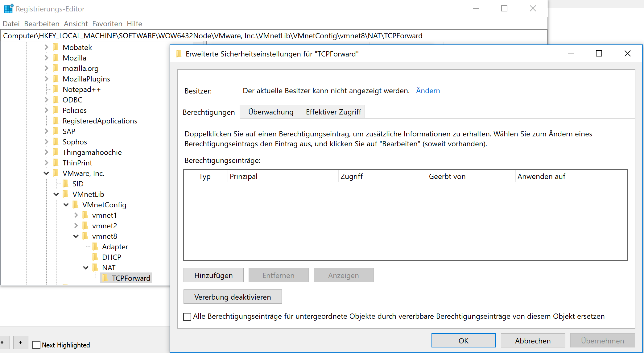Open the Effektiver Zugriff tab
Viewport: 644px width, 353px height.
click(x=333, y=112)
